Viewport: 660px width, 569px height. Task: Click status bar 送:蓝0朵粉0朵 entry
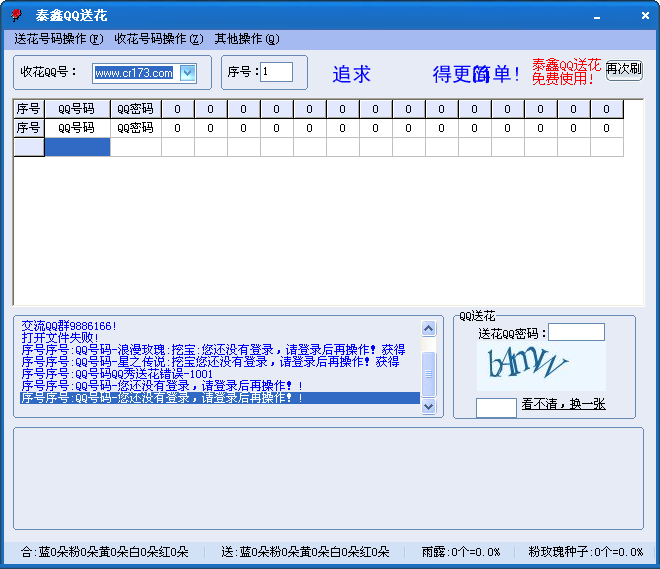click(x=305, y=552)
